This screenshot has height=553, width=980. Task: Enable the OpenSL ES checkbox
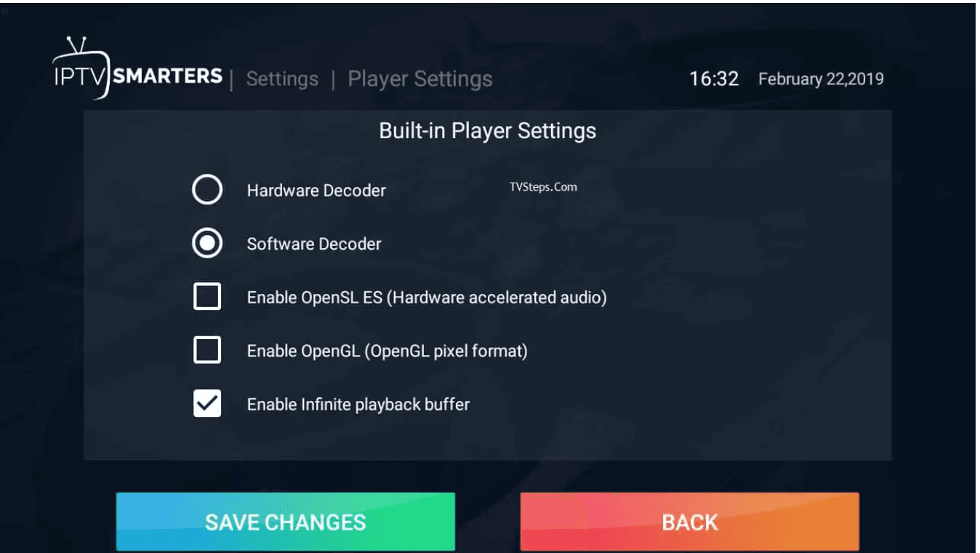point(207,297)
